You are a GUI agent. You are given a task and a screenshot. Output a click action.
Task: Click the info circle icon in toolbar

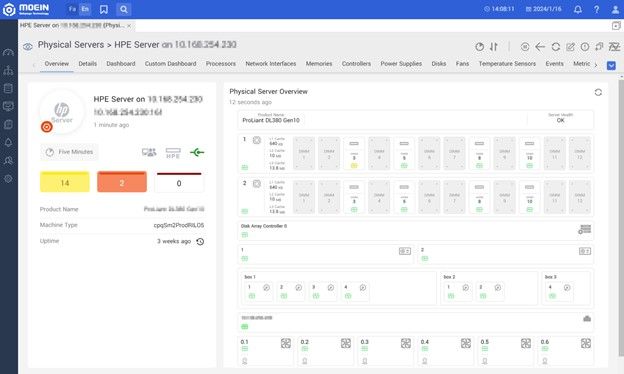click(585, 47)
